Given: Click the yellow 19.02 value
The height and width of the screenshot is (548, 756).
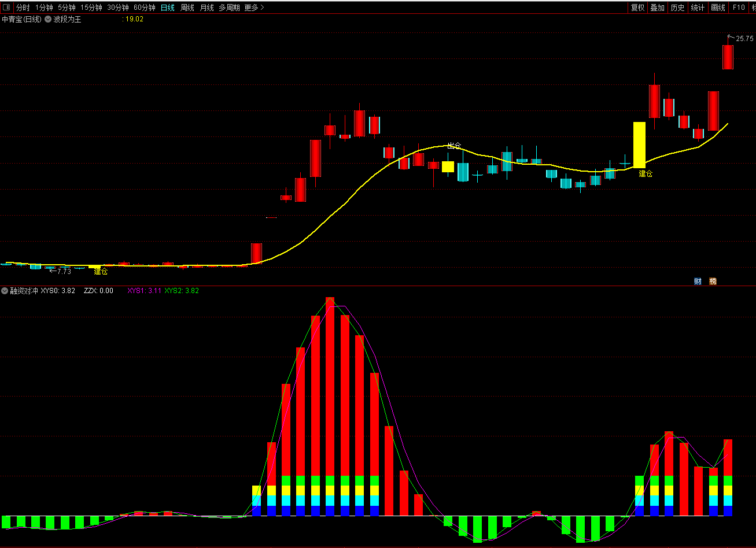Looking at the screenshot, I should 134,19.
